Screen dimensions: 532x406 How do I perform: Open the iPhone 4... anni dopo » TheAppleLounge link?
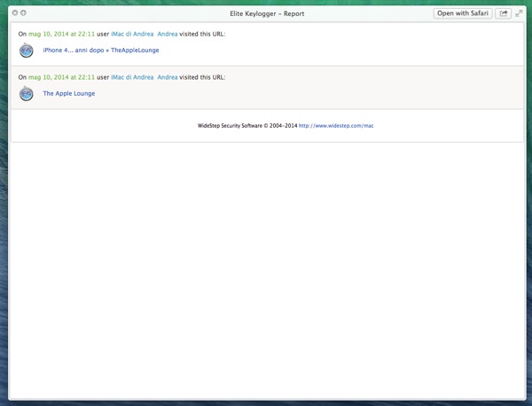click(x=101, y=51)
